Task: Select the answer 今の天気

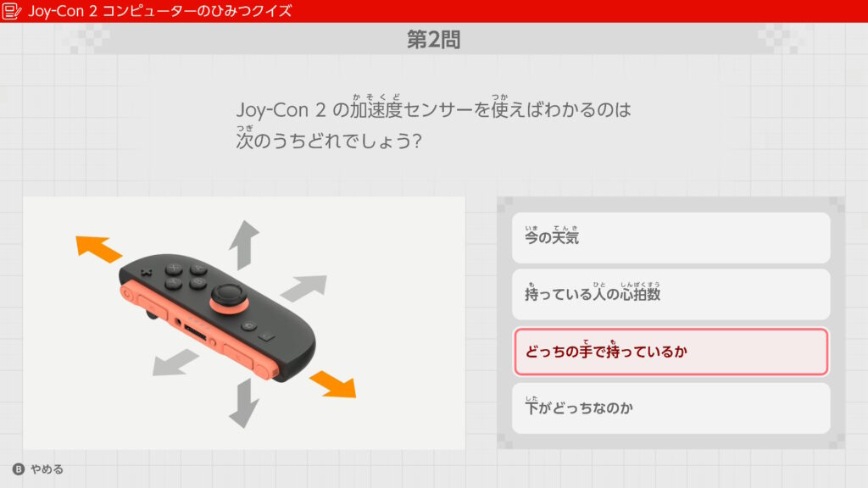Action: (671, 238)
